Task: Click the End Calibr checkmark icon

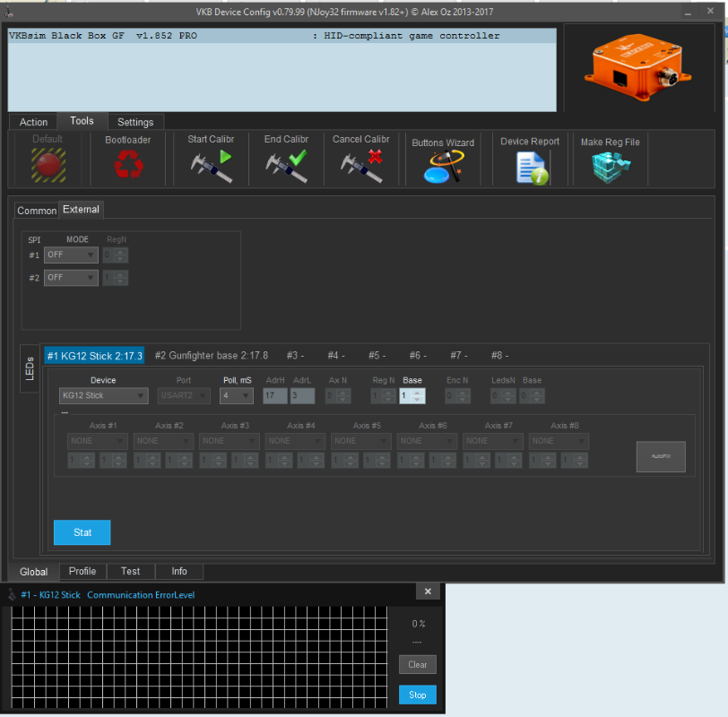Action: pyautogui.click(x=286, y=166)
